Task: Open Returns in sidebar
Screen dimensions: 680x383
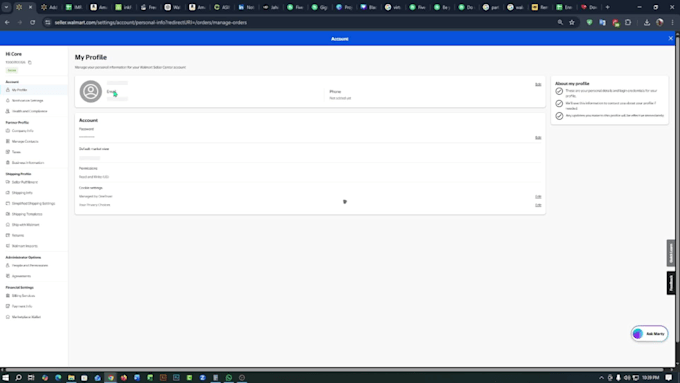Action: [18, 236]
